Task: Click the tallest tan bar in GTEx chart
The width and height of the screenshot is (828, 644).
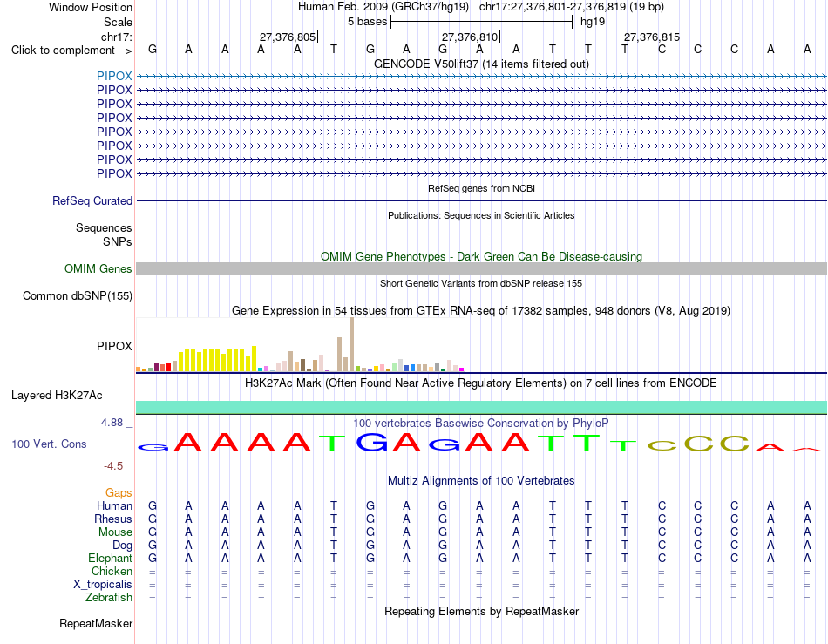Action: (x=352, y=344)
